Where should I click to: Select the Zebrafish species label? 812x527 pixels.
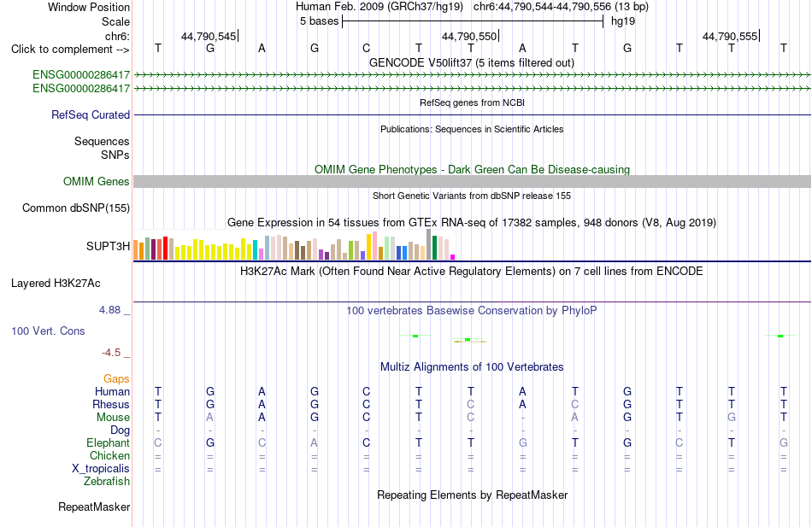107,482
